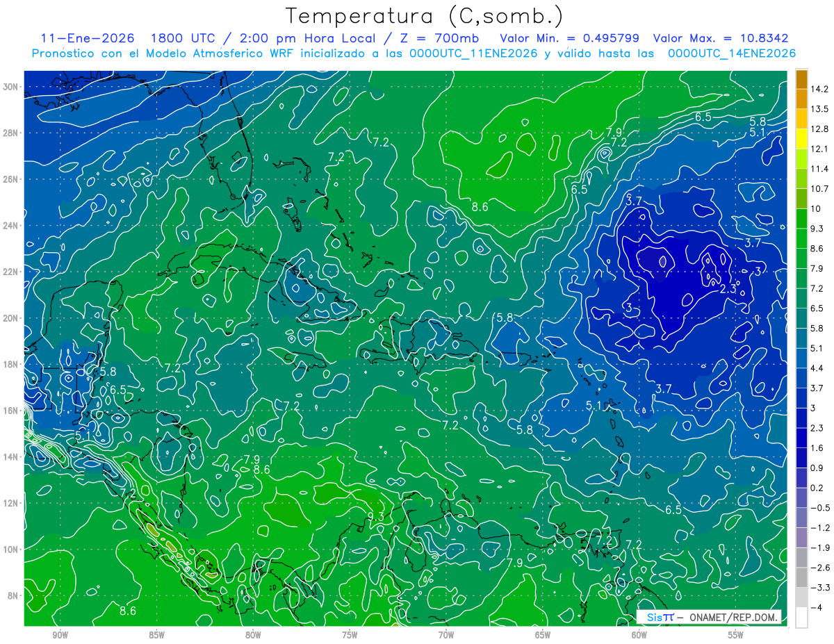Viewport: 834px width, 644px height.
Task: Click legend value -1.2
Action: [x=821, y=527]
